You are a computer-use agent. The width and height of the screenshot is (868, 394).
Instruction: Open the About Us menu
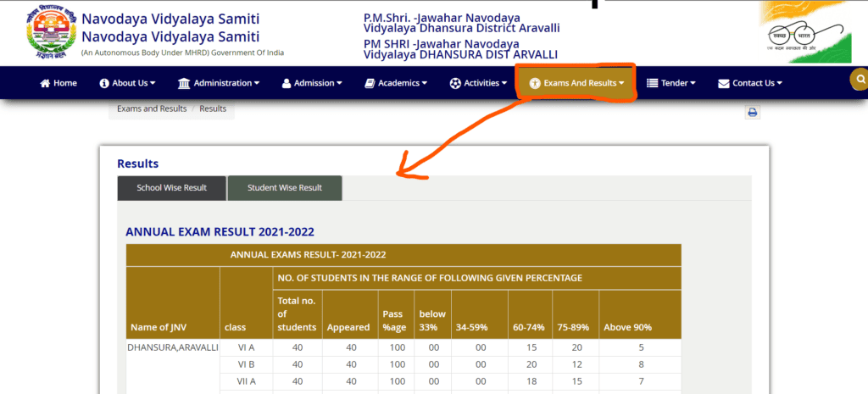(x=127, y=83)
